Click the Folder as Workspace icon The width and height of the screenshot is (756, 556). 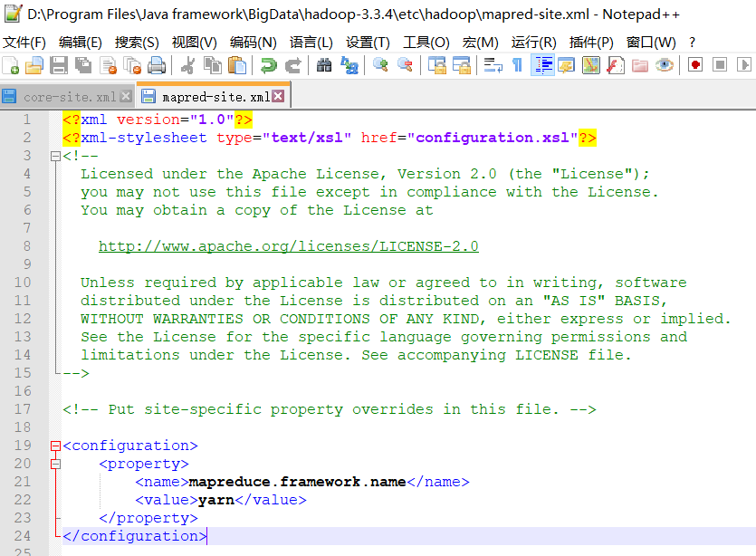(x=640, y=65)
